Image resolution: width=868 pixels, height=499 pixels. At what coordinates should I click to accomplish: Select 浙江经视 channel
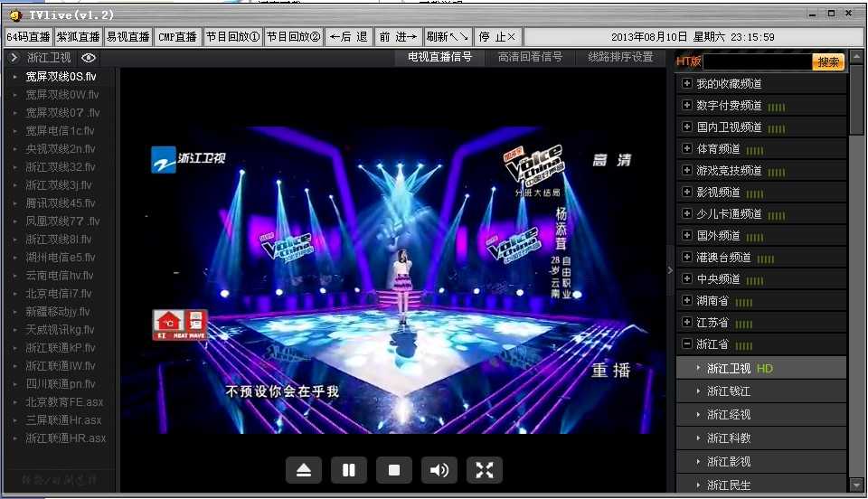pyautogui.click(x=761, y=414)
